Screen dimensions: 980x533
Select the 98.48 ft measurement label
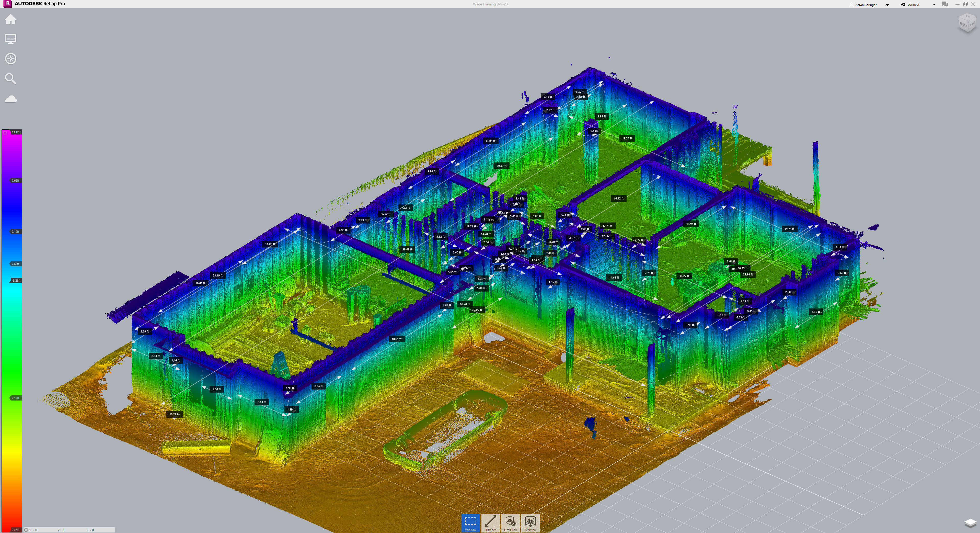[407, 249]
